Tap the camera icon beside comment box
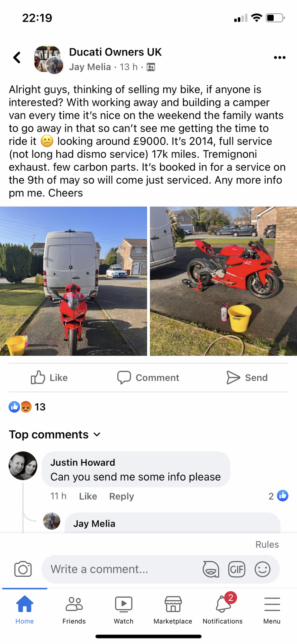Viewport: 297px width, 644px height. tap(23, 569)
